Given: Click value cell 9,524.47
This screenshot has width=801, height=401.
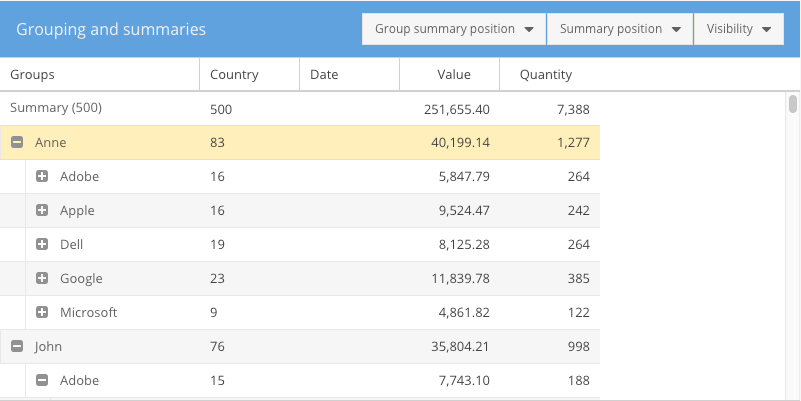Looking at the screenshot, I should coord(464,210).
